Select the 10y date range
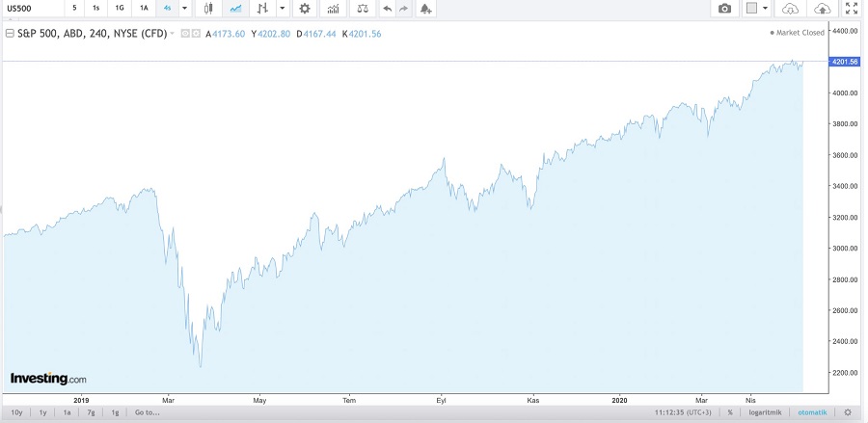The width and height of the screenshot is (868, 423). pyautogui.click(x=16, y=412)
